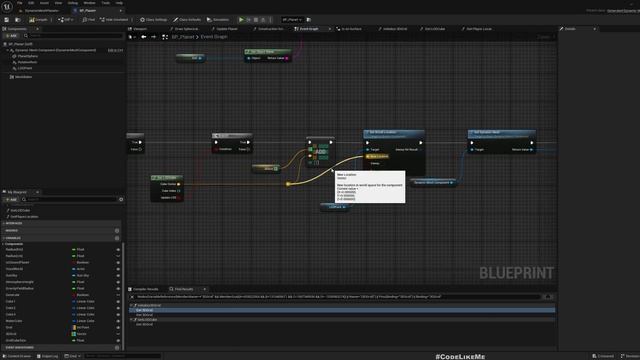
Task: Open the graph bookmarks dropdown
Action: click(132, 37)
